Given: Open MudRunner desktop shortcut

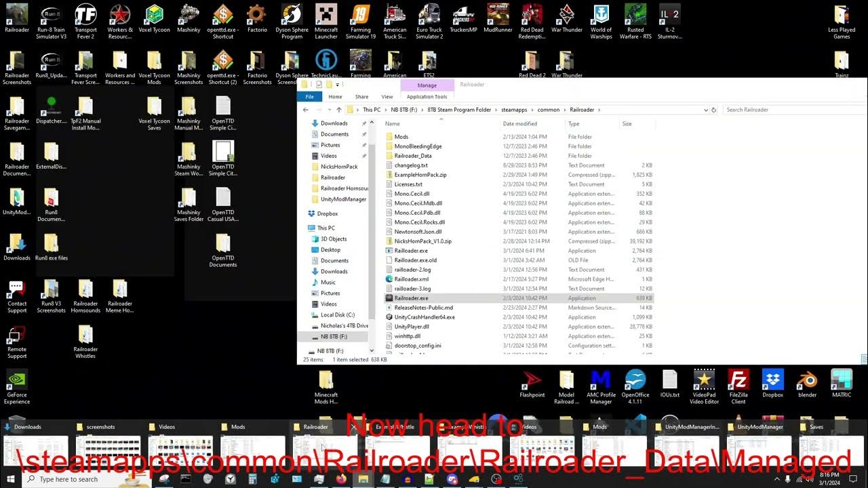Looking at the screenshot, I should [498, 18].
